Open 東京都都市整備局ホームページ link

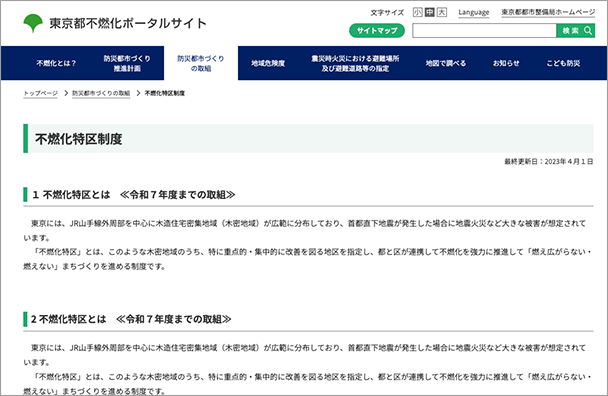(x=548, y=12)
